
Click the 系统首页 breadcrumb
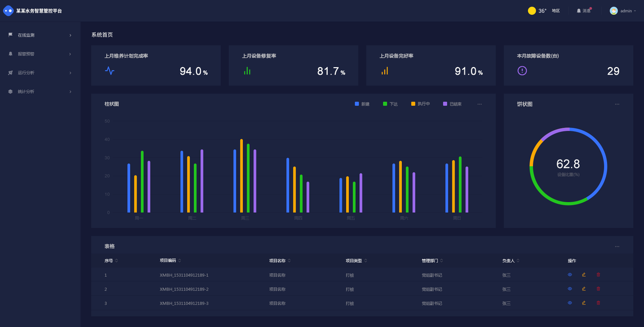point(102,35)
